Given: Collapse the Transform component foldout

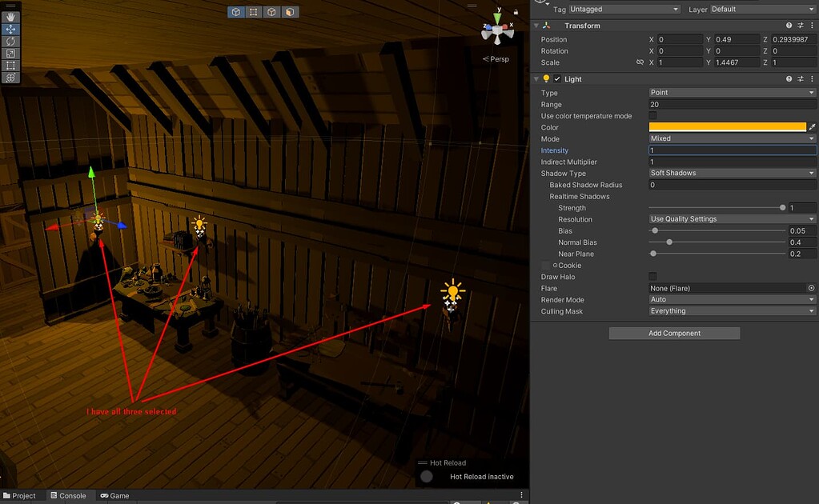Looking at the screenshot, I should [536, 25].
